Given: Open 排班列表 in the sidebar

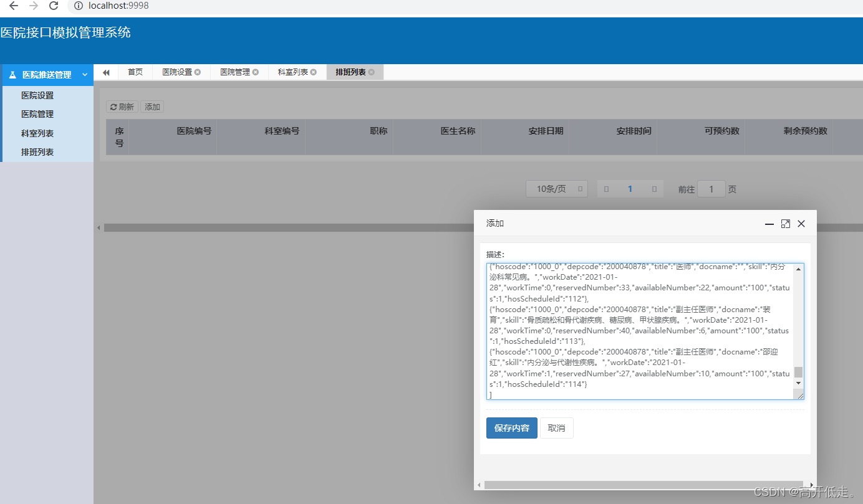Looking at the screenshot, I should (37, 152).
